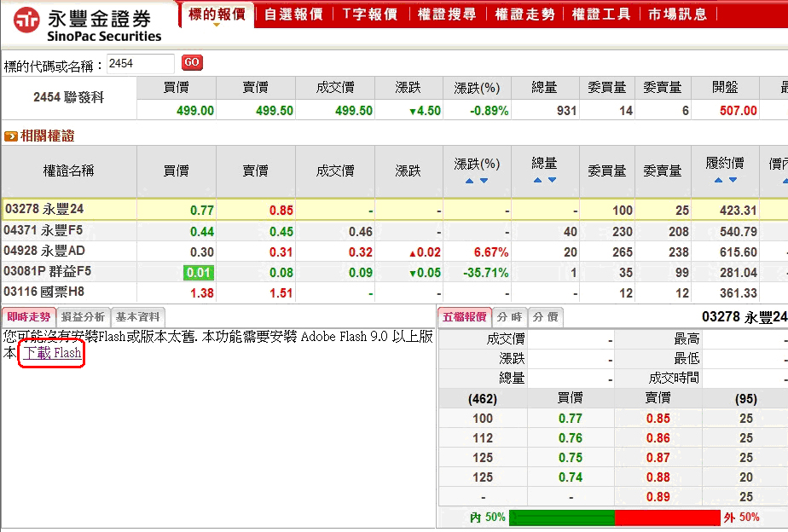Open the 權證搜尋 menu tab
788x532 pixels.
[x=447, y=14]
